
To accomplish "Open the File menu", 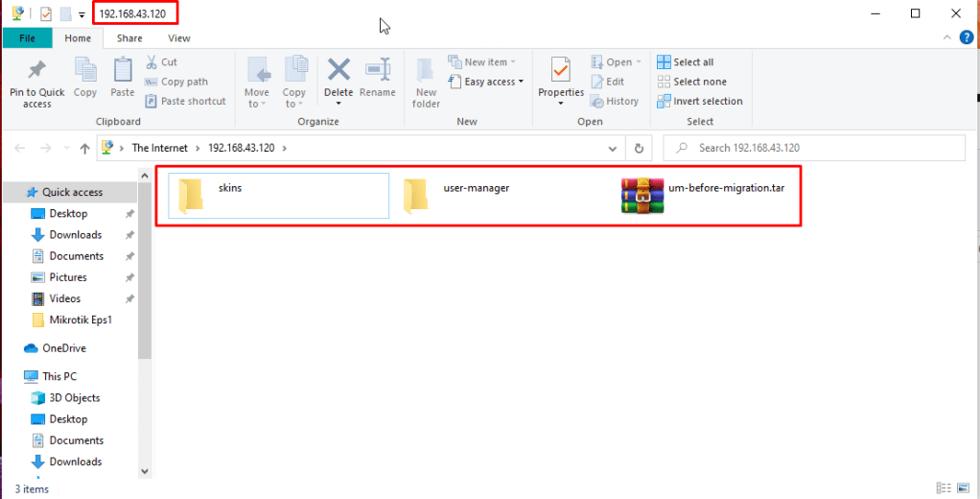I will (x=27, y=38).
